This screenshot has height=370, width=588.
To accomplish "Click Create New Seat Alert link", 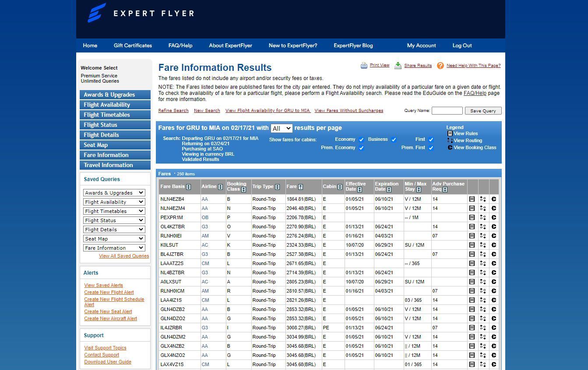I will [x=108, y=312].
